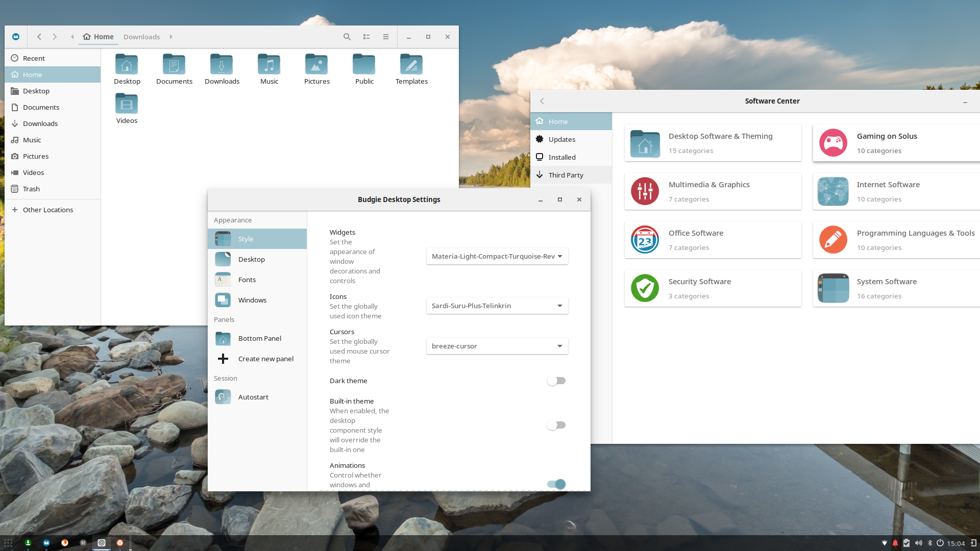980x551 pixels.
Task: Select Autostart in Budgie settings
Action: click(257, 397)
